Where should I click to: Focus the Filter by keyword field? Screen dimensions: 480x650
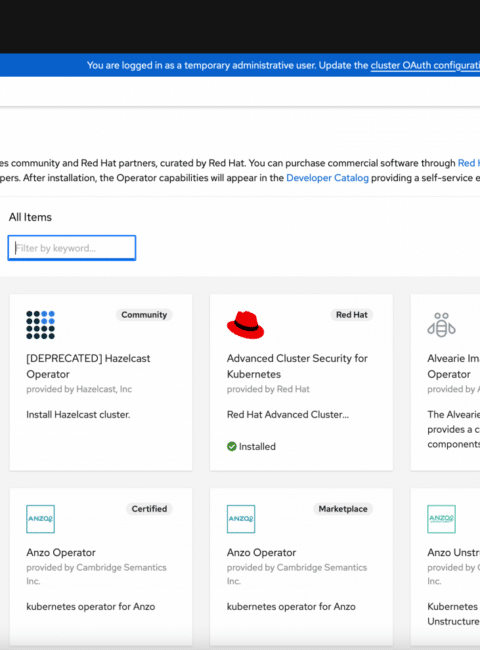[72, 248]
